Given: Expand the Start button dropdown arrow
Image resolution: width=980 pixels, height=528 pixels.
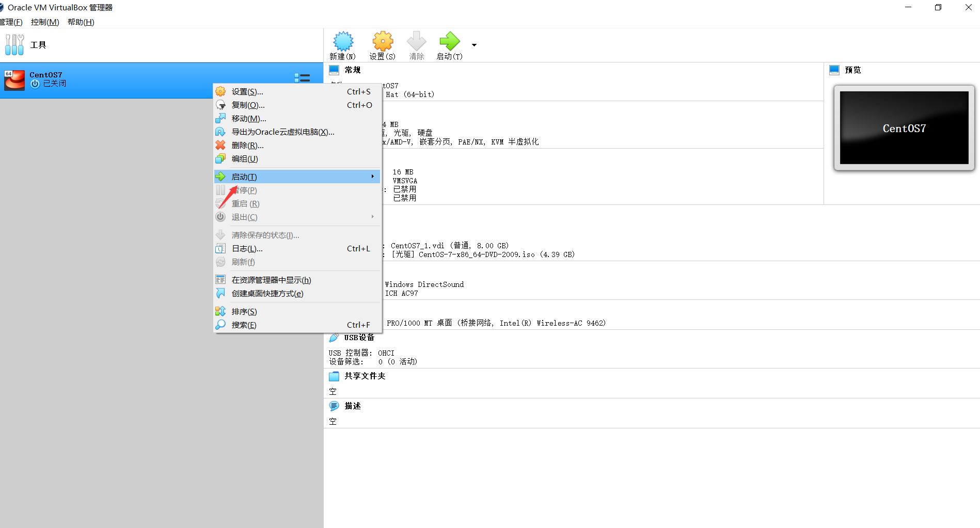Looking at the screenshot, I should point(474,45).
